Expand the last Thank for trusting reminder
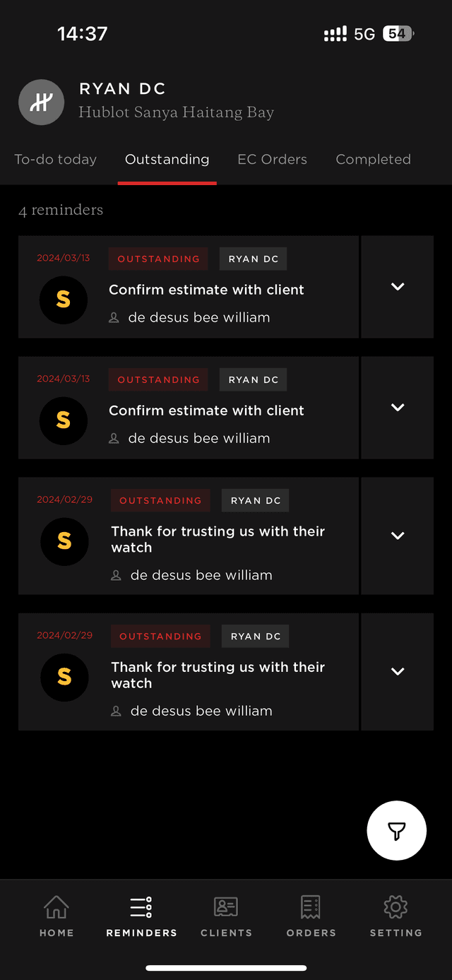This screenshot has width=452, height=980. (398, 671)
